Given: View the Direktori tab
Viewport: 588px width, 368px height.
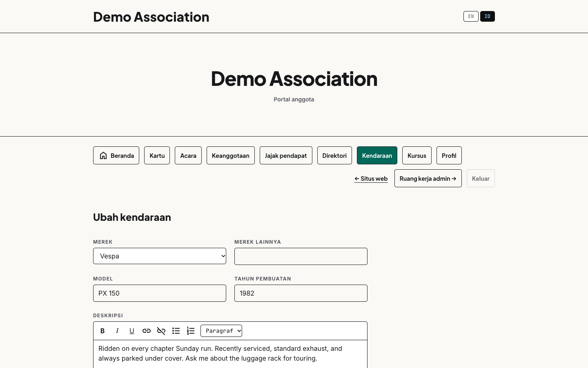Looking at the screenshot, I should [x=334, y=155].
